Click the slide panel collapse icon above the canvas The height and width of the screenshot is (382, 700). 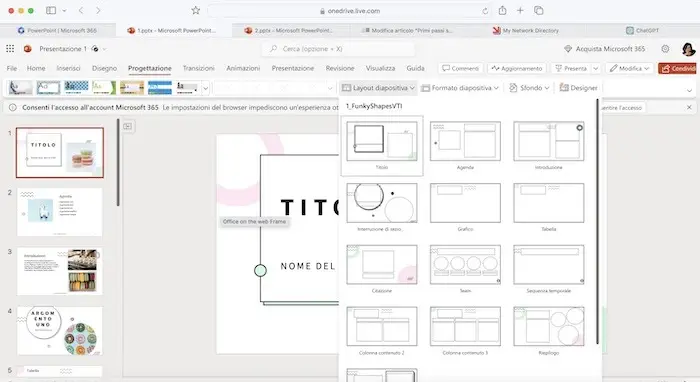(x=128, y=126)
